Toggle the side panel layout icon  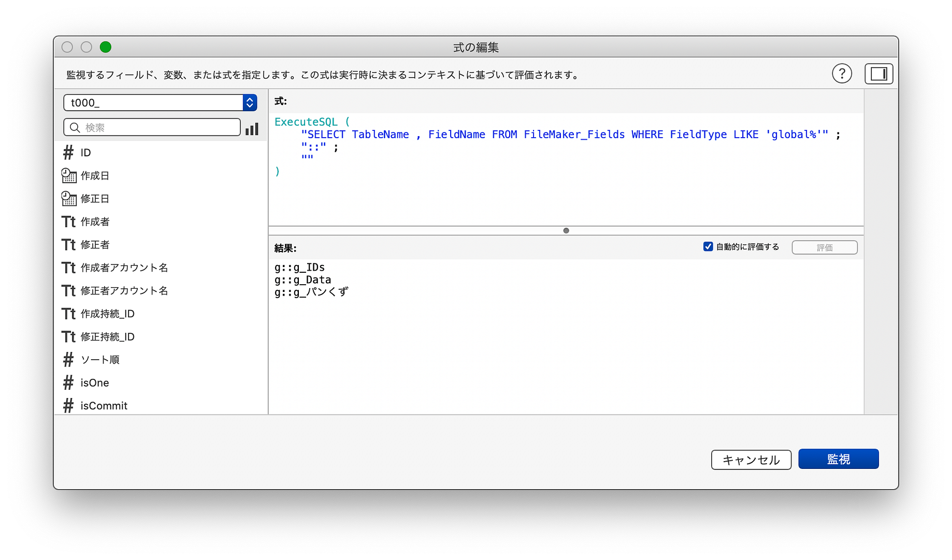[878, 73]
